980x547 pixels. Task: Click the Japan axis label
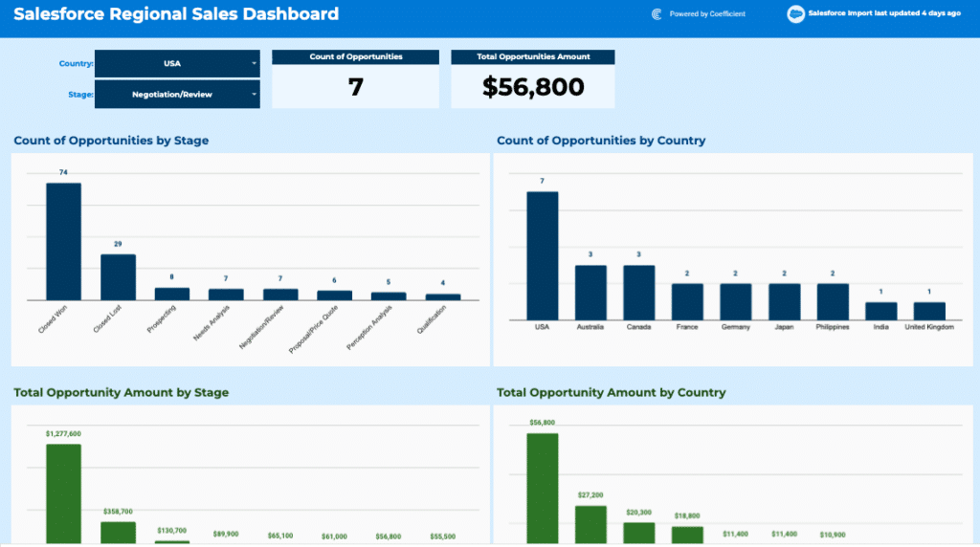[x=785, y=327]
